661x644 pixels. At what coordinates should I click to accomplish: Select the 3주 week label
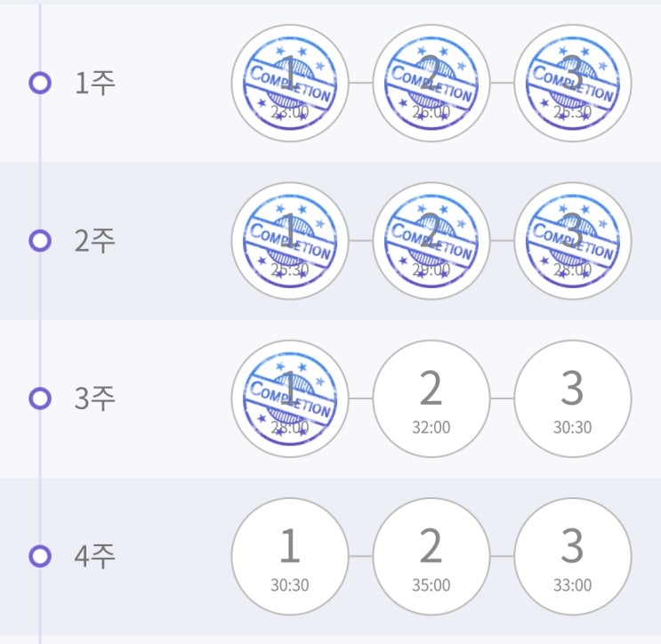94,398
